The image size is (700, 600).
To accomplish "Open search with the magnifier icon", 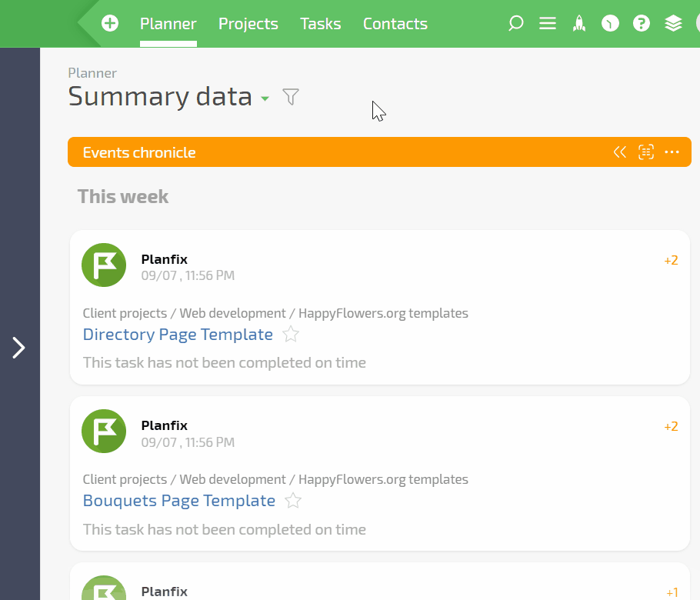I will point(516,24).
